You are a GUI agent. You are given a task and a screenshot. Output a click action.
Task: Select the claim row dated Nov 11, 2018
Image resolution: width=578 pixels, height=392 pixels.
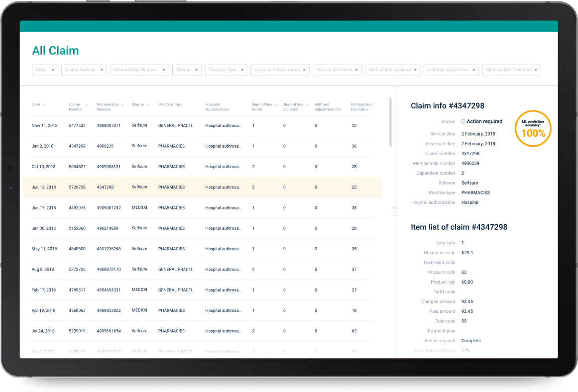[199, 125]
